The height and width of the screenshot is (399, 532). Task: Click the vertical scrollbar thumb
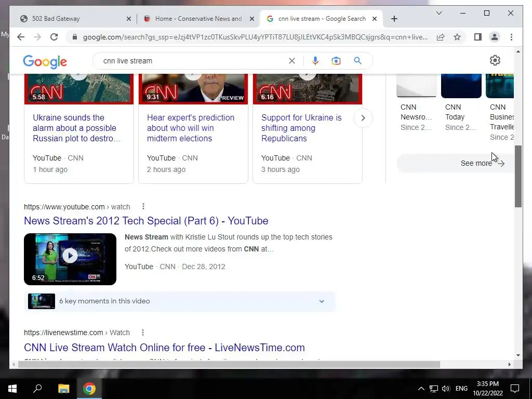coord(518,177)
